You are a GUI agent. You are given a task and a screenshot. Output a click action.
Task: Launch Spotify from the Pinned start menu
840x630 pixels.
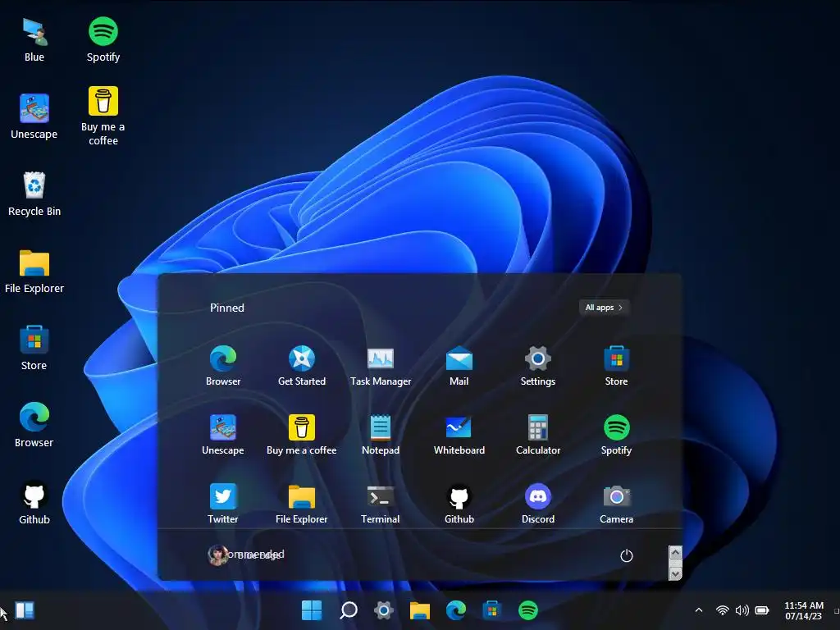(x=616, y=435)
